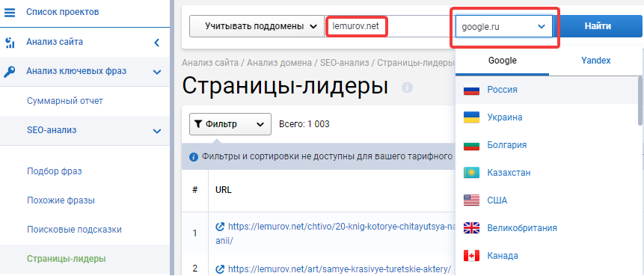644x276 pixels.
Task: Click the funnel icon in Фильтр button
Action: coord(198,124)
